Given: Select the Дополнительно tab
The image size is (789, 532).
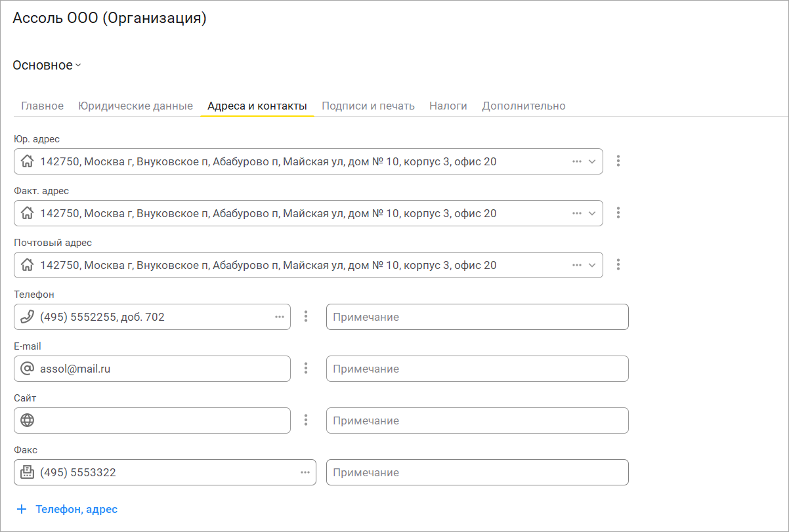Looking at the screenshot, I should tap(524, 106).
